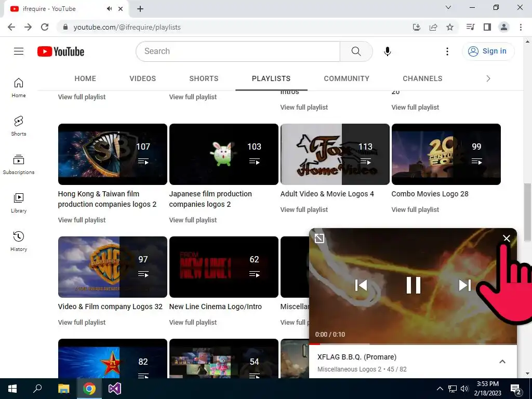
Task: Skip to previous video in miniplayer
Action: [361, 285]
